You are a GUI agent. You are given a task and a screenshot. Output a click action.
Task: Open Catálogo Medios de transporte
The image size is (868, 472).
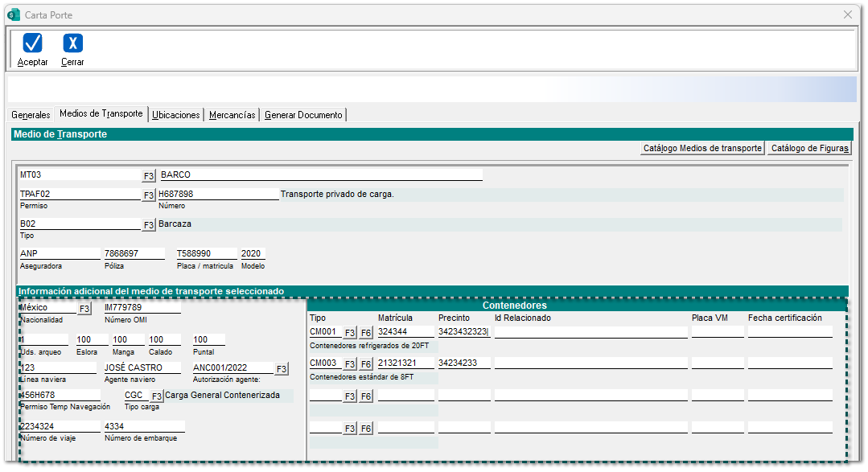pos(702,148)
